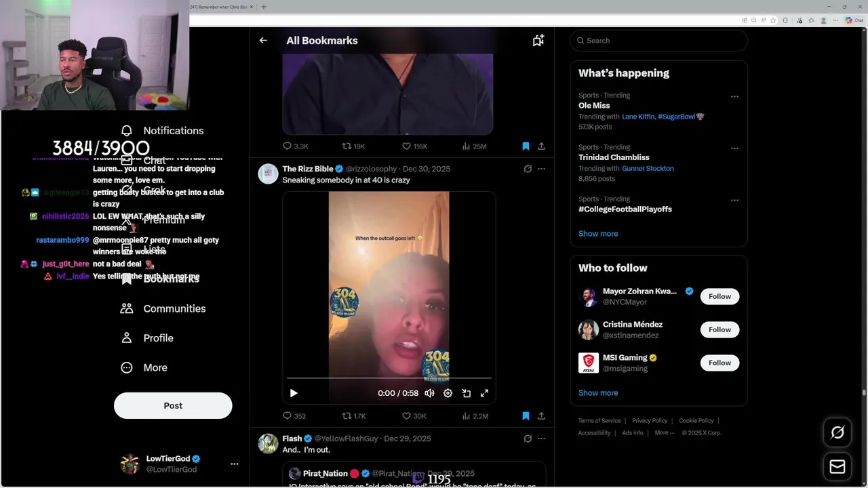Open the Ole Miss trending topic
868x488 pixels.
[x=594, y=106]
